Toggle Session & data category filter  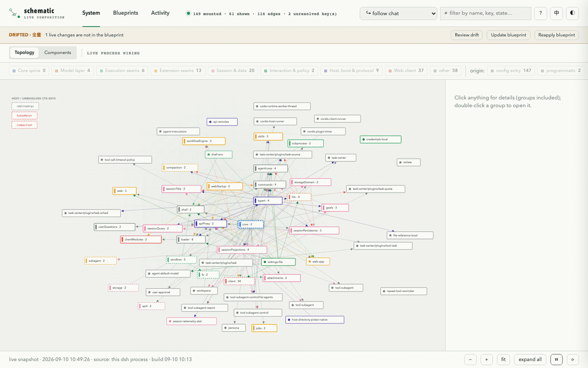coord(233,71)
